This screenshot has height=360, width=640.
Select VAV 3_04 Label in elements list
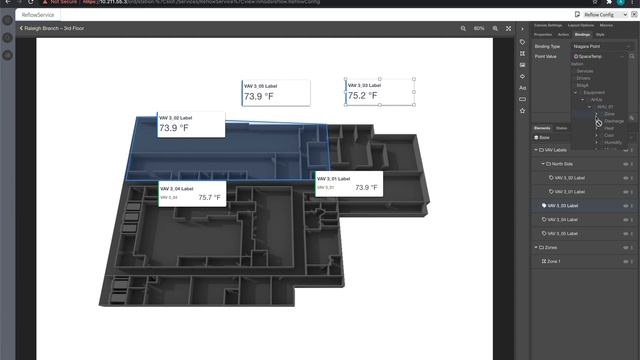(x=563, y=220)
